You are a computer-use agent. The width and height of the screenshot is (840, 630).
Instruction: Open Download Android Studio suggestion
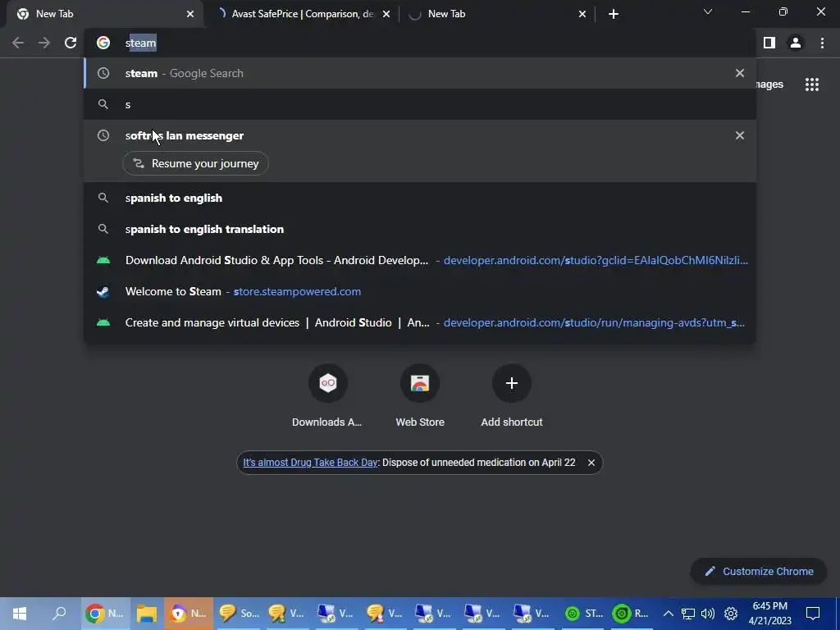(420, 260)
